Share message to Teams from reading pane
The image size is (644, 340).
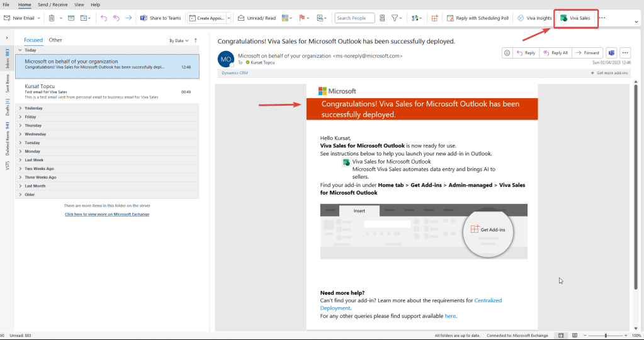(x=611, y=53)
